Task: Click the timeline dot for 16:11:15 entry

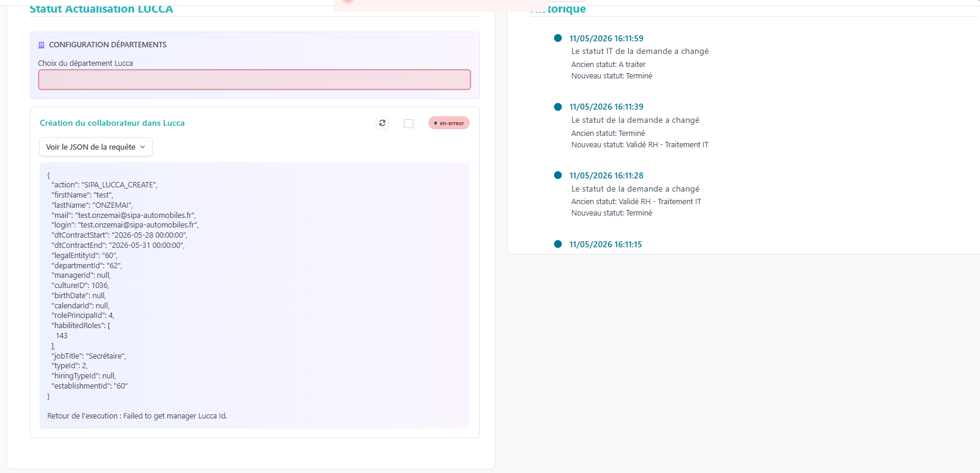Action: 558,244
